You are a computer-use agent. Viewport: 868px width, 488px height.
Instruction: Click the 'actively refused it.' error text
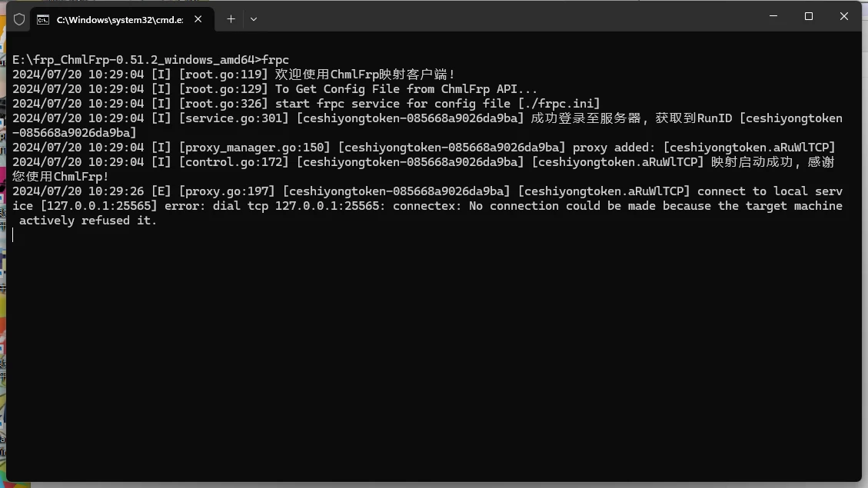pos(88,221)
